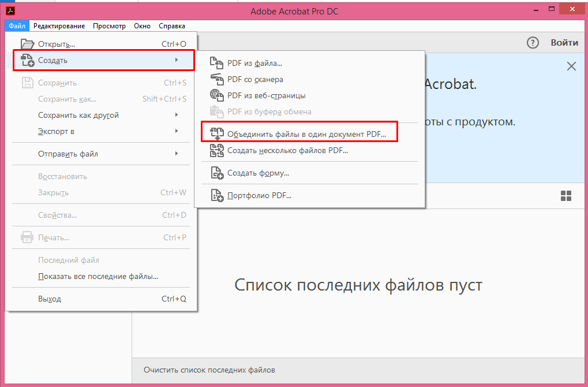Click the Open folder icon
Image resolution: width=588 pixels, height=387 pixels.
tap(27, 44)
